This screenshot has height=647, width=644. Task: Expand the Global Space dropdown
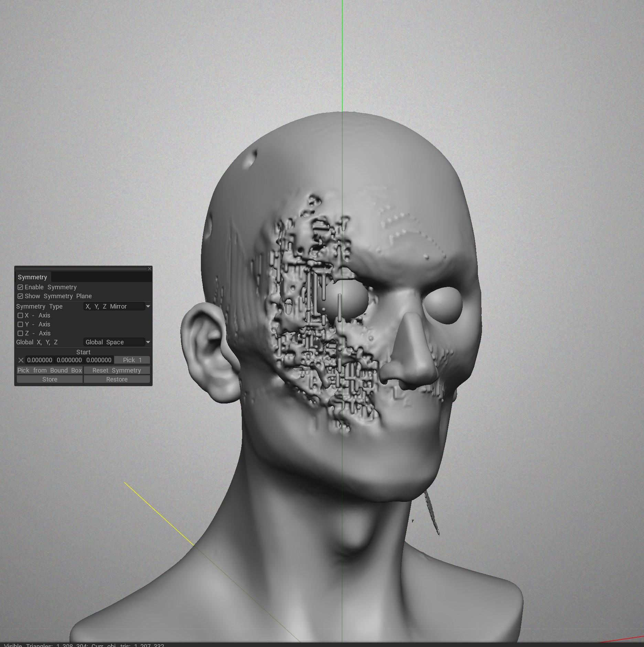tap(117, 342)
